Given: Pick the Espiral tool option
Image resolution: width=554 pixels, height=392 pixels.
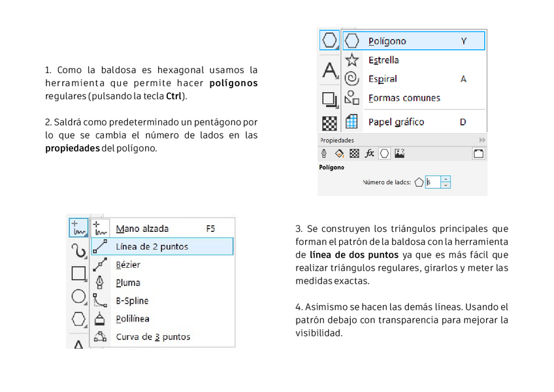Looking at the screenshot, I should 383,79.
